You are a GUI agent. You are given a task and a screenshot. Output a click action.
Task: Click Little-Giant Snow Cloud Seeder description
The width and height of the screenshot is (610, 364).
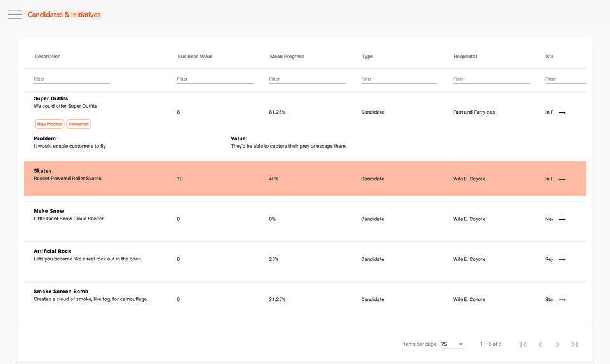pyautogui.click(x=69, y=219)
